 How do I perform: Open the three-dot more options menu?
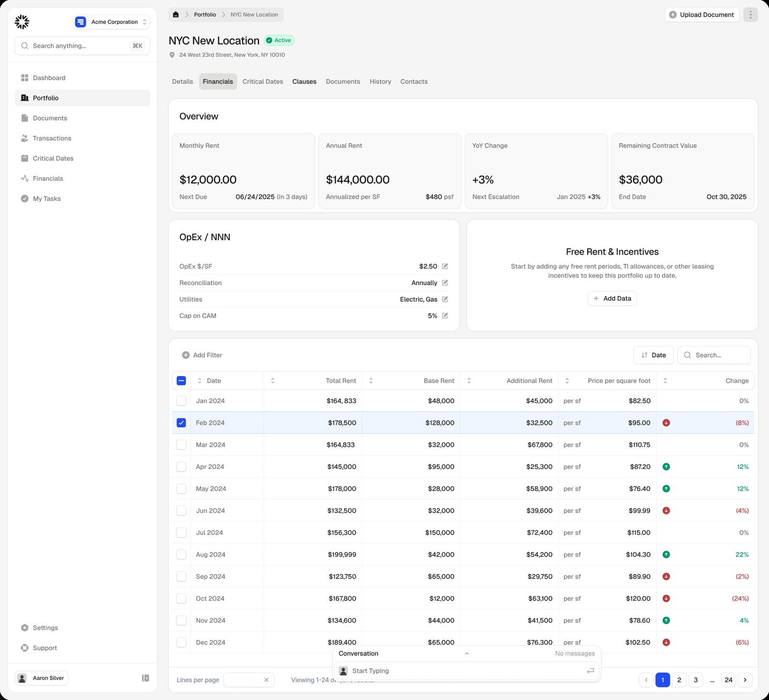pos(750,14)
